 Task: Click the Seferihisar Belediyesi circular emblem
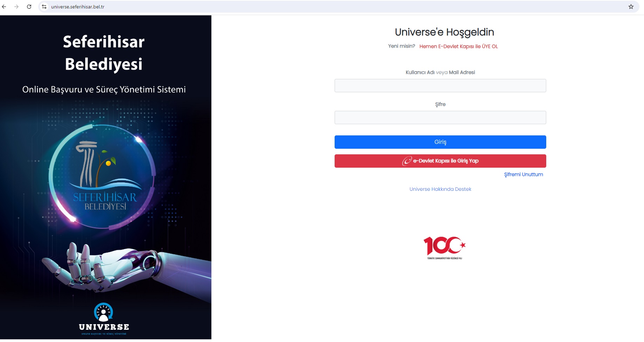pyautogui.click(x=102, y=176)
